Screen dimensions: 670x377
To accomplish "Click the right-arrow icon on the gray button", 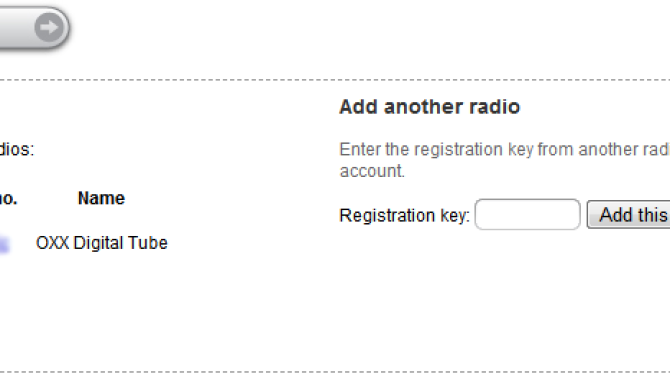I will click(49, 27).
